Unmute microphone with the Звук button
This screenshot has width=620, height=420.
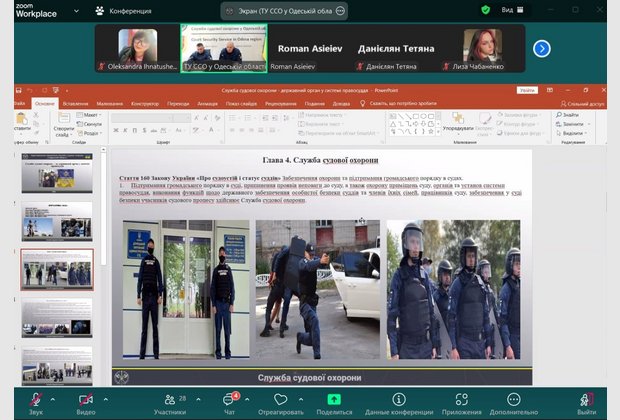click(36, 399)
